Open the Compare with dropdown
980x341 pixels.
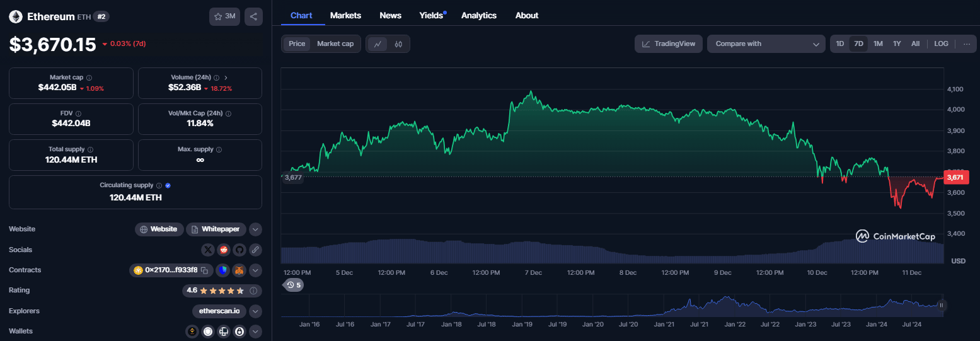pyautogui.click(x=766, y=43)
